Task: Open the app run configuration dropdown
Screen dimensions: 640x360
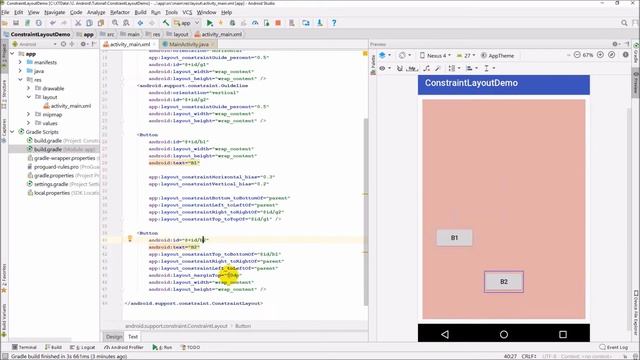Action: (x=186, y=23)
